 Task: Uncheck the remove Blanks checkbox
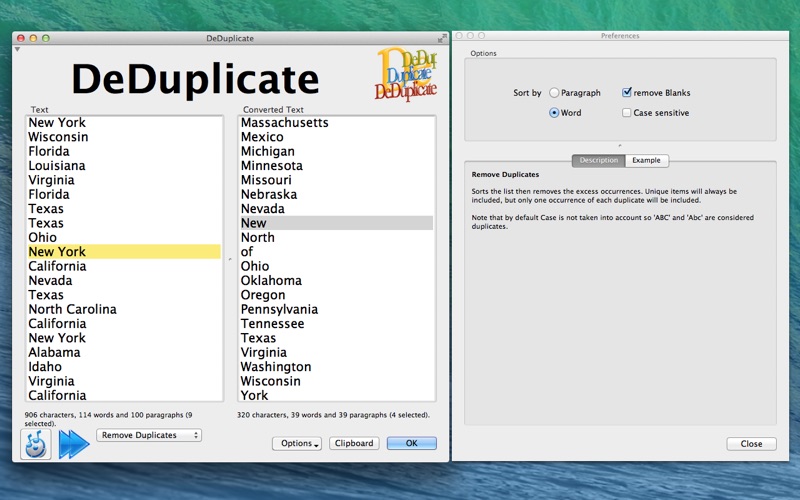tap(627, 92)
